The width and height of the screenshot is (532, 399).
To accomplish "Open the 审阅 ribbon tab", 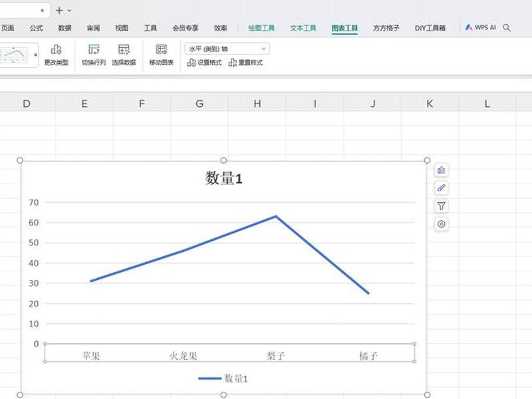I will click(x=93, y=28).
